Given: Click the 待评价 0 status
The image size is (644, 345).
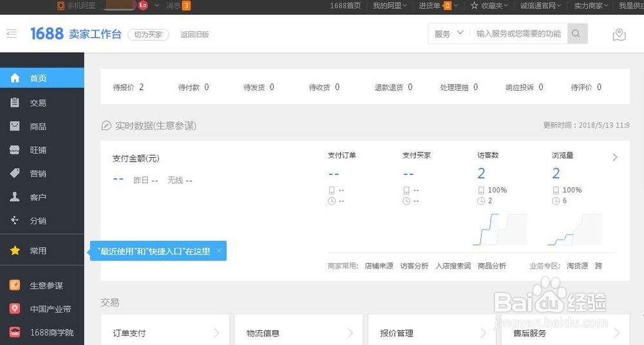Looking at the screenshot, I should click(586, 87).
